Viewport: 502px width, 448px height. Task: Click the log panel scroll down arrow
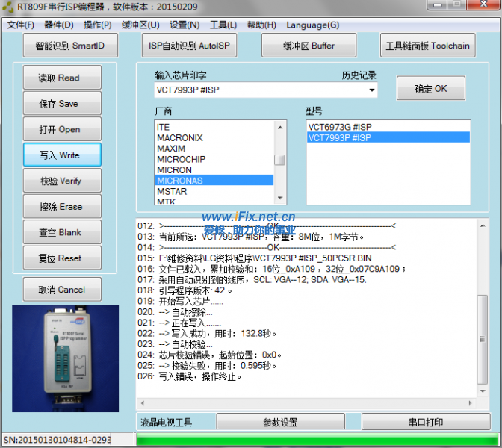coord(483,391)
